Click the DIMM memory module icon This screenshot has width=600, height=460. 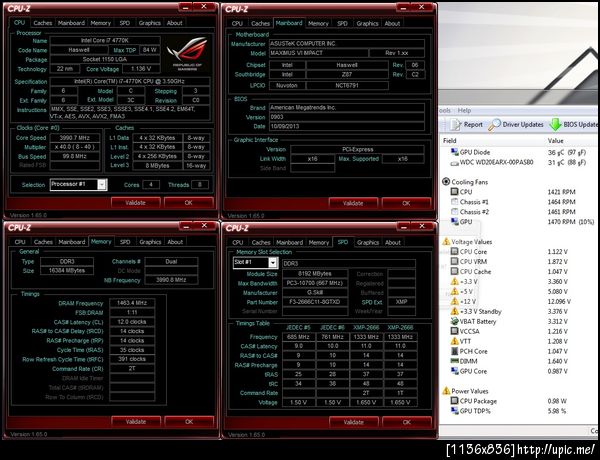455,361
